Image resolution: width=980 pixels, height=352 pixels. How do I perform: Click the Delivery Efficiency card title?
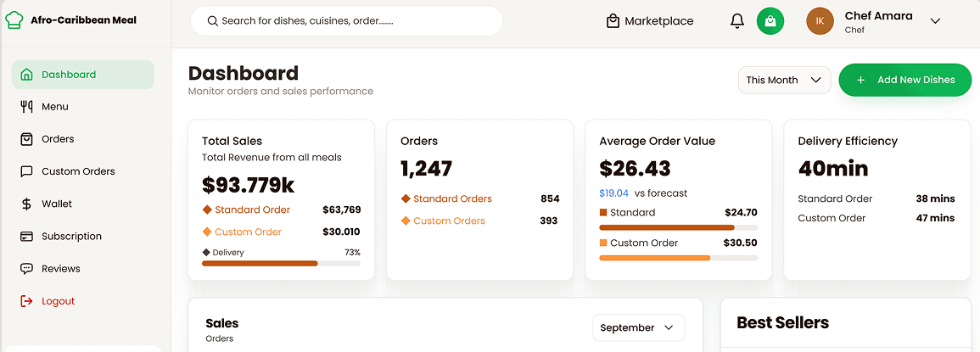click(848, 142)
